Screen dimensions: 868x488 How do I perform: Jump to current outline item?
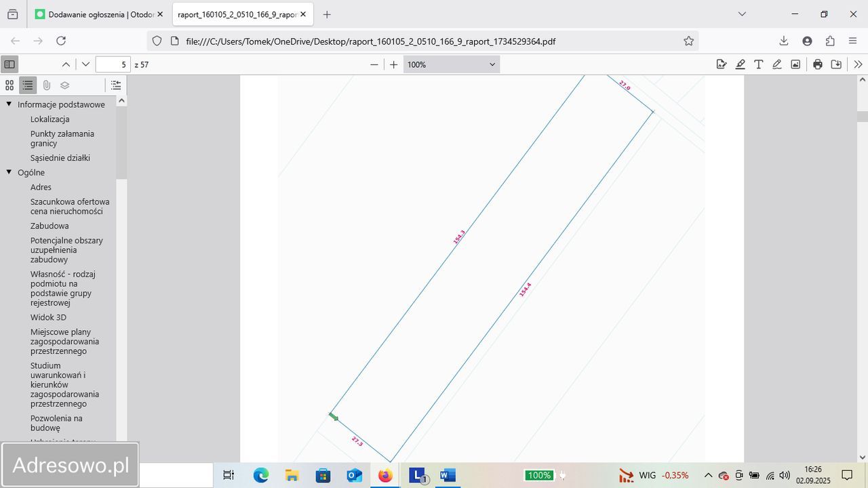116,85
